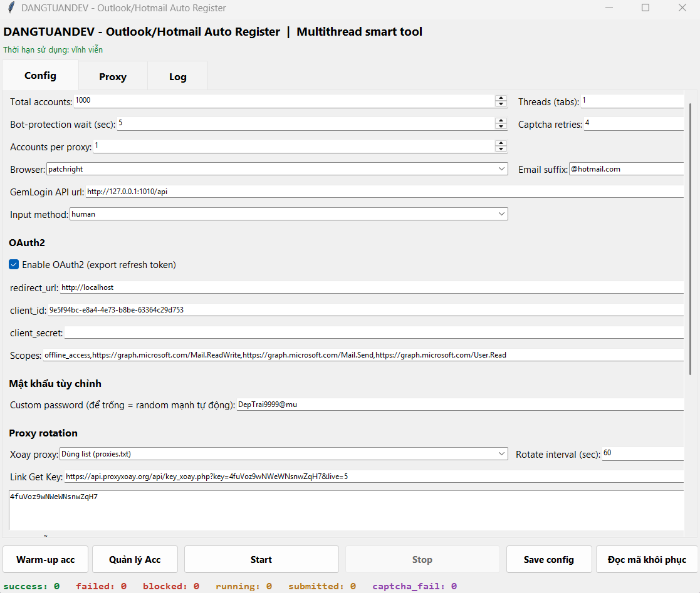The image size is (700, 593).
Task: Toggle the Enable OAuth2 checkbox
Action: (14, 265)
